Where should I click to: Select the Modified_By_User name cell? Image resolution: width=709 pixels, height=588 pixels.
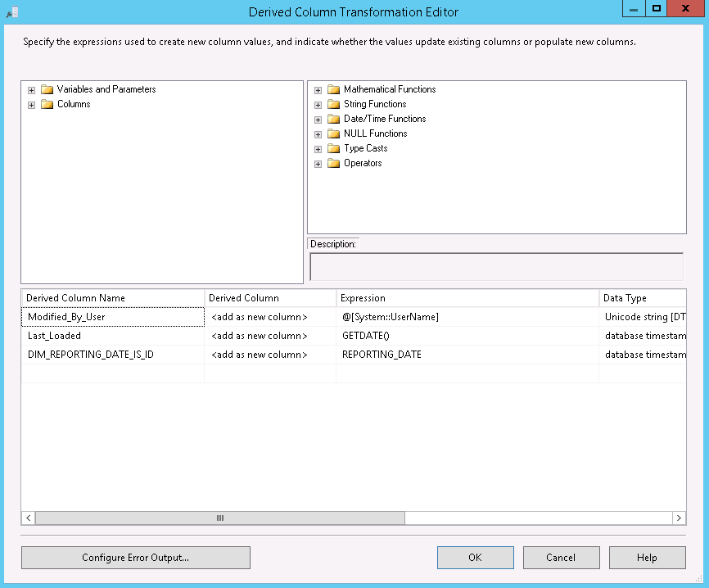click(x=112, y=317)
